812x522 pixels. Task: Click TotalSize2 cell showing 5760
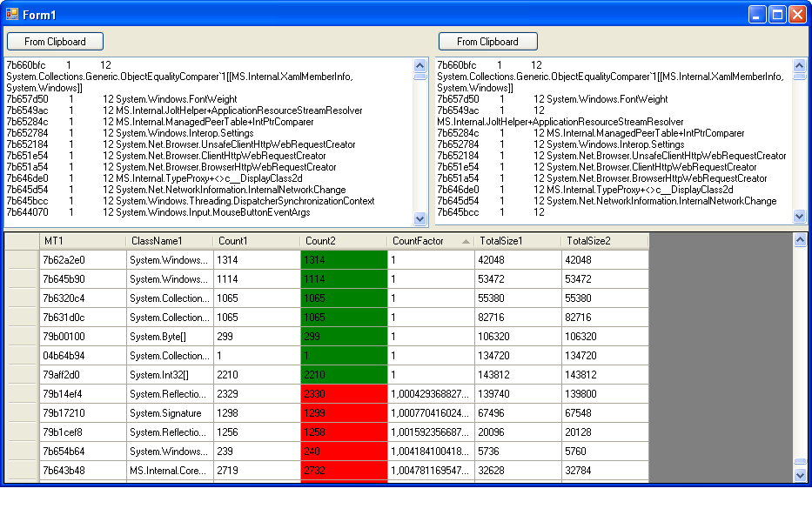[605, 452]
